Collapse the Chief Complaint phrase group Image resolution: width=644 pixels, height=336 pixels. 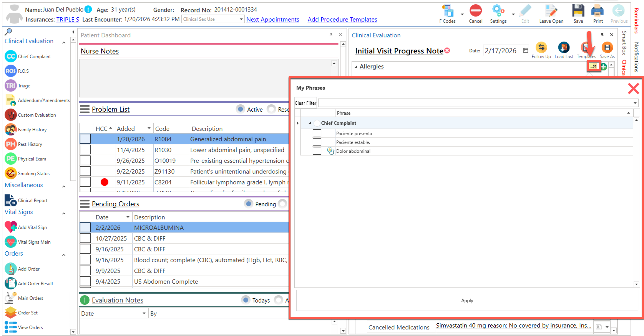pyautogui.click(x=310, y=123)
